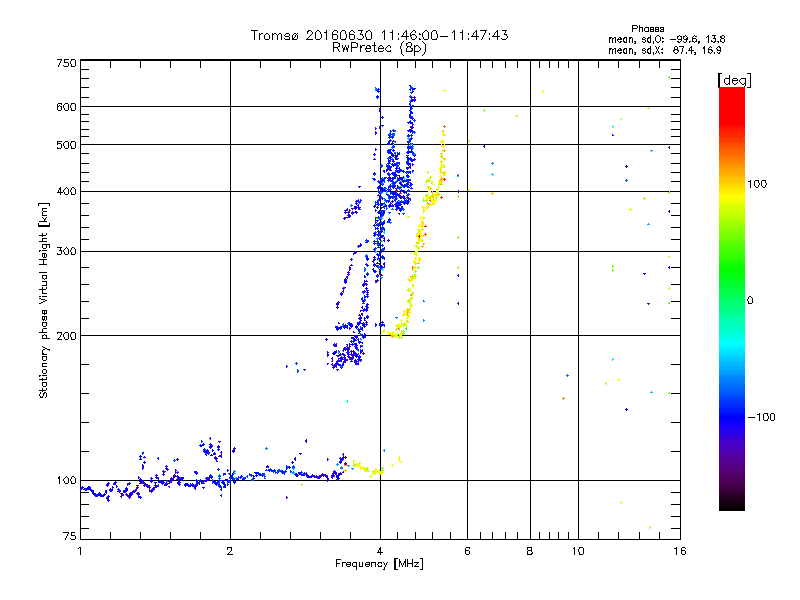Image resolution: width=800 pixels, height=600 pixels.
Task: Click the frequency axis '16' label
Action: pyautogui.click(x=680, y=551)
